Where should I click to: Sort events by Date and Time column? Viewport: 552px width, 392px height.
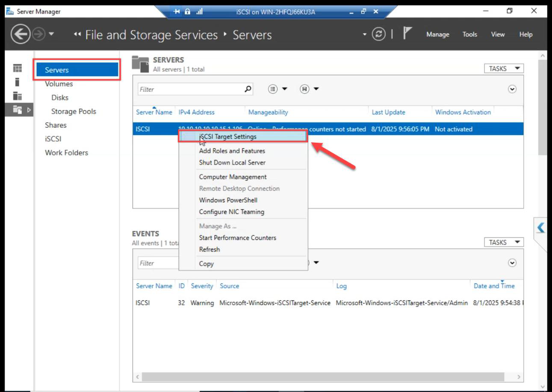pyautogui.click(x=494, y=286)
